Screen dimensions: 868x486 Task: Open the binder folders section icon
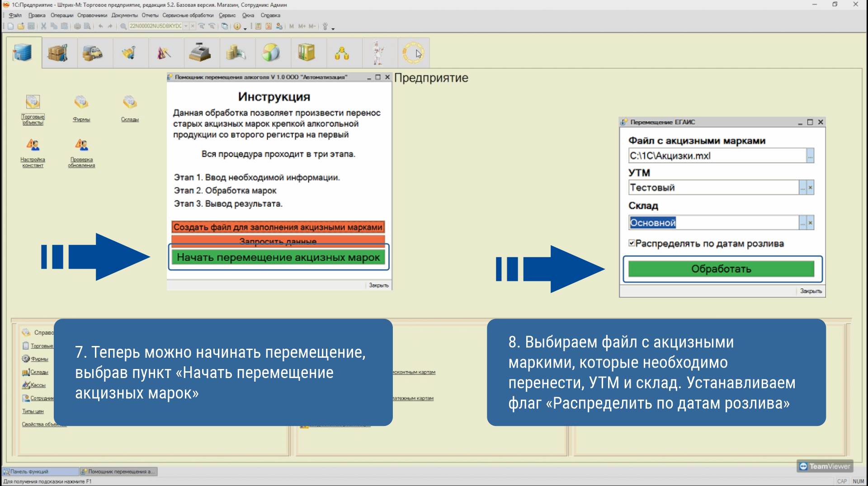pos(307,53)
